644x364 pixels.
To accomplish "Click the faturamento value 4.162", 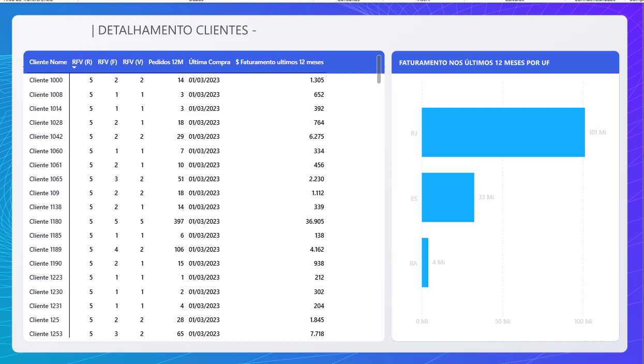I will click(x=317, y=250).
